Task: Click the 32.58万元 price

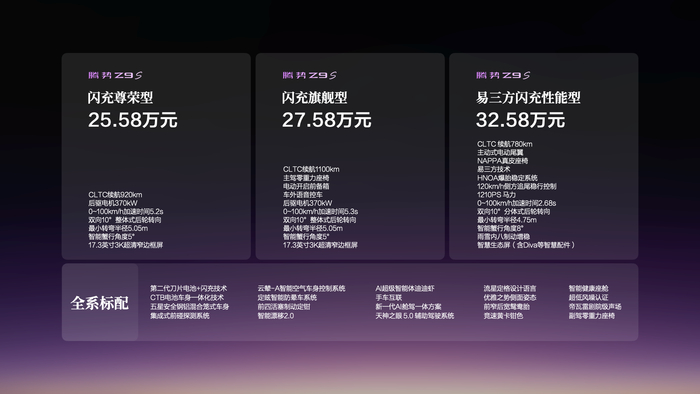Action: pyautogui.click(x=521, y=120)
